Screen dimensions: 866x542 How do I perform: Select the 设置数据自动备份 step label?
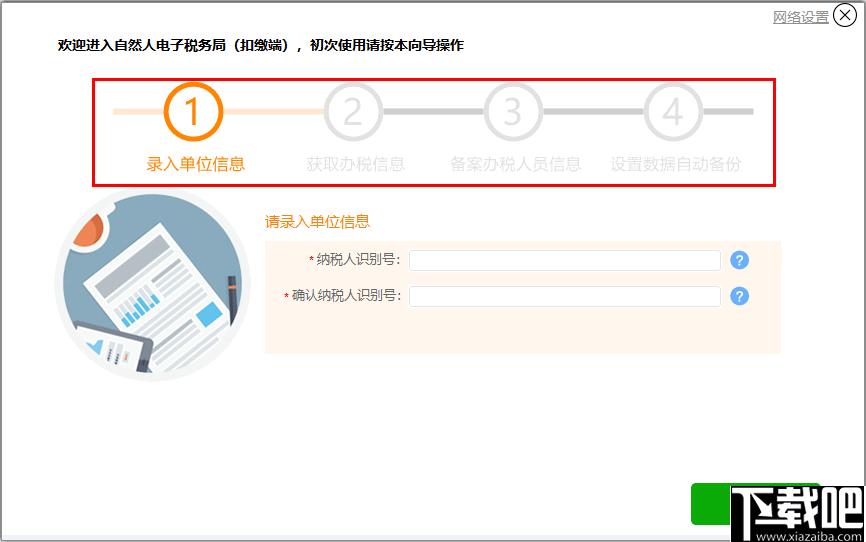[x=675, y=164]
